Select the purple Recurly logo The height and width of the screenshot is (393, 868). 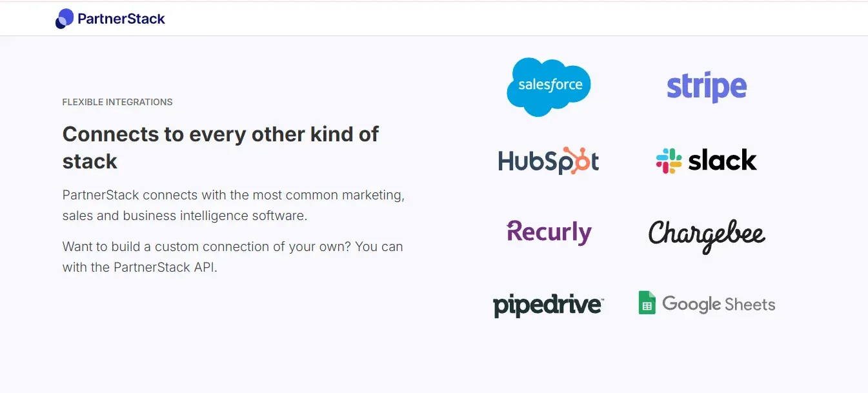[549, 232]
